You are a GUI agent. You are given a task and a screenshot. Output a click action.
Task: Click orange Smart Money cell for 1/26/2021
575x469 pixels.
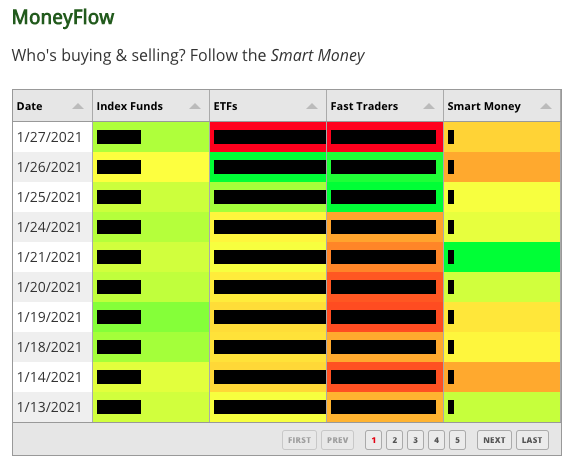click(502, 167)
